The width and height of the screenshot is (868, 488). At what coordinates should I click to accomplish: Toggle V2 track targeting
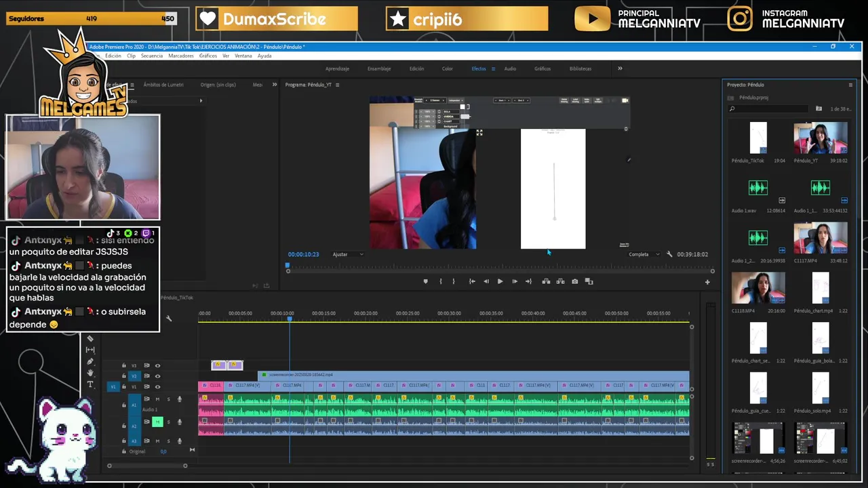134,376
